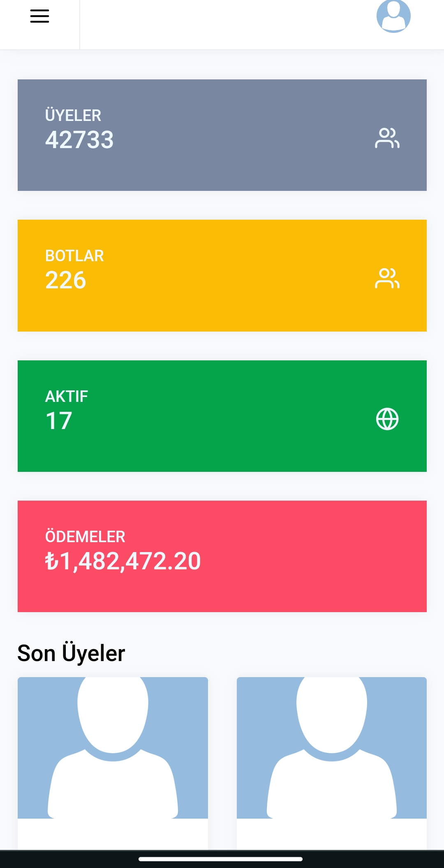
Task: Click the ₺1,482,472.20 payments total
Action: click(123, 561)
